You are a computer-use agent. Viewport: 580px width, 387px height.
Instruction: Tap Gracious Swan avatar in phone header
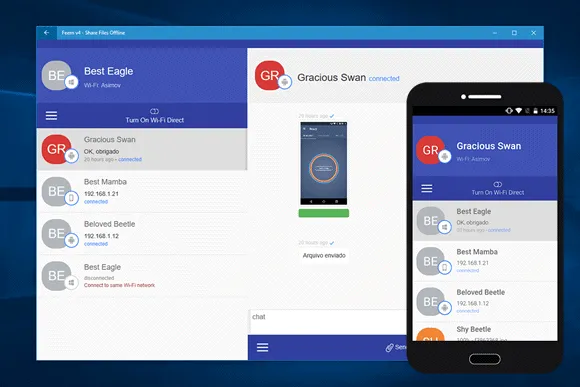click(430, 150)
